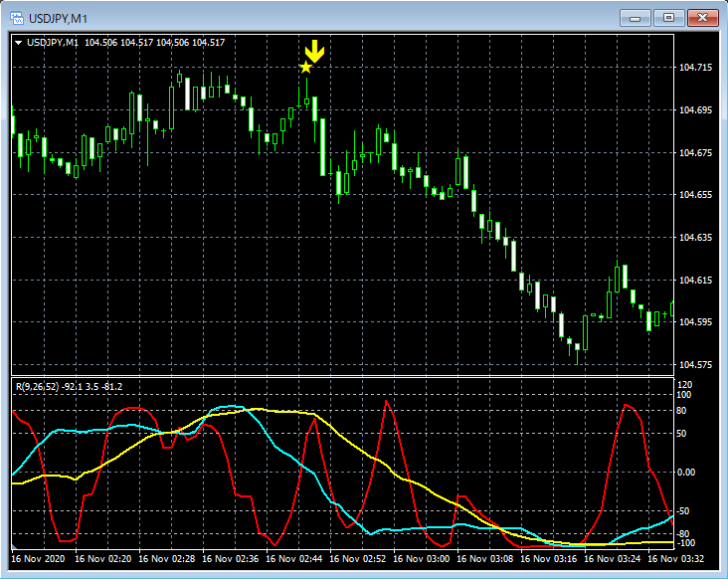Close the USDJPY,M1 chart window
This screenshot has width=728, height=579.
point(702,18)
